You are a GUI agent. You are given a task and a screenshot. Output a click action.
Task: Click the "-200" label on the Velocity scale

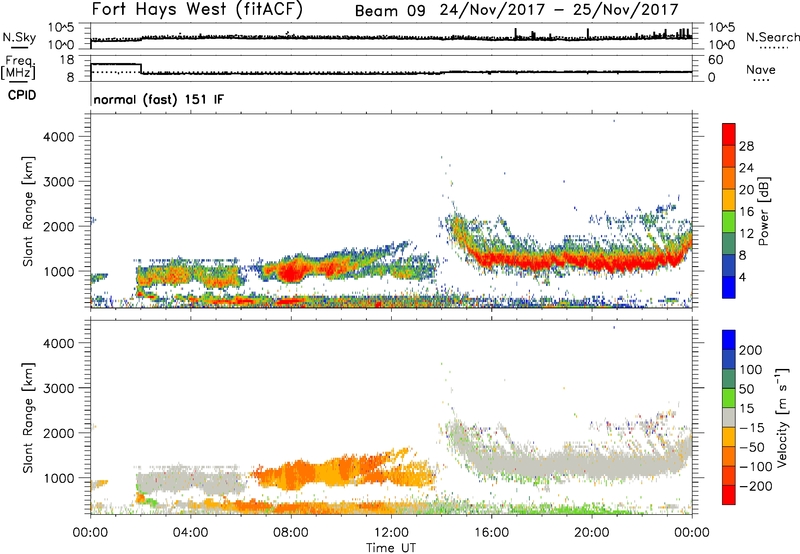[x=756, y=486]
